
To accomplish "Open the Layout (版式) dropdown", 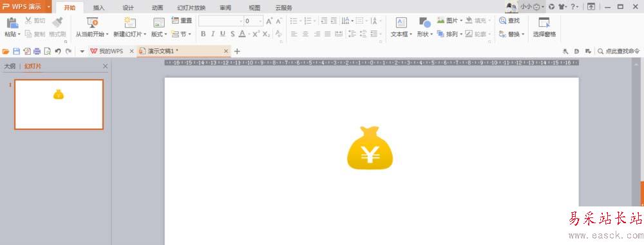I will pyautogui.click(x=159, y=35).
